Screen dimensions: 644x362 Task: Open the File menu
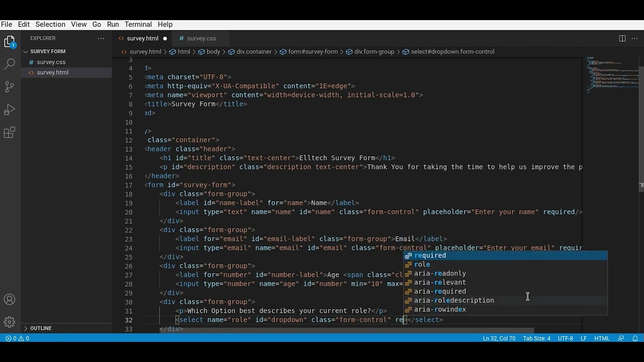pos(7,24)
